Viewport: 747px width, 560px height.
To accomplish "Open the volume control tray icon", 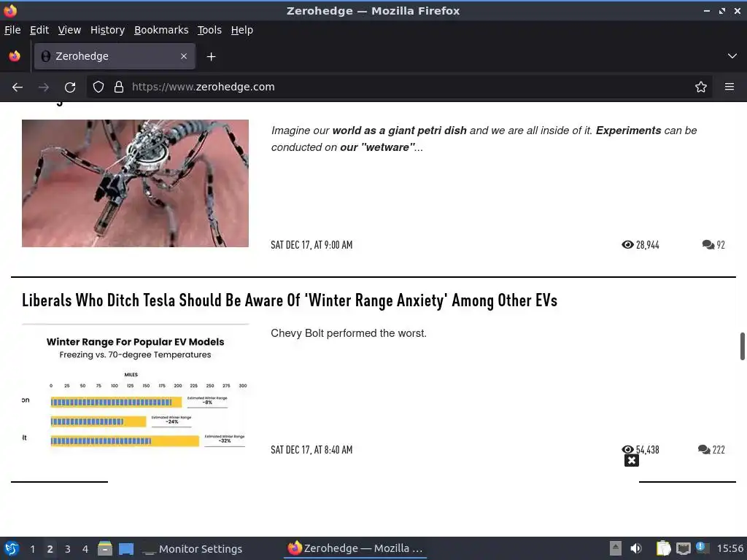I will click(x=636, y=548).
